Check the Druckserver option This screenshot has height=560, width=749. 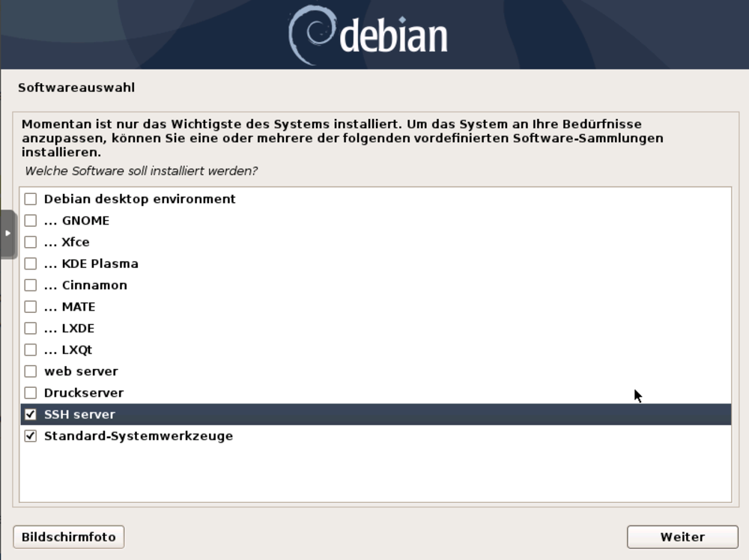pyautogui.click(x=31, y=393)
